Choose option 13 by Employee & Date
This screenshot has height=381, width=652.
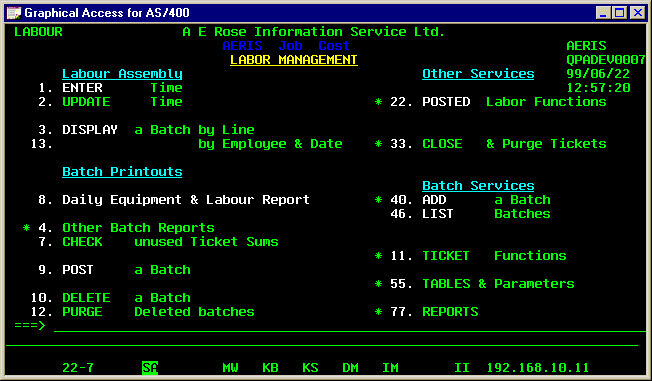[186, 144]
